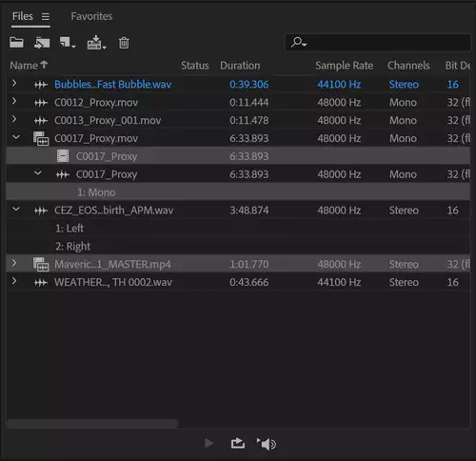Click the 1:01.770 duration value
476x461 pixels.
click(249, 264)
